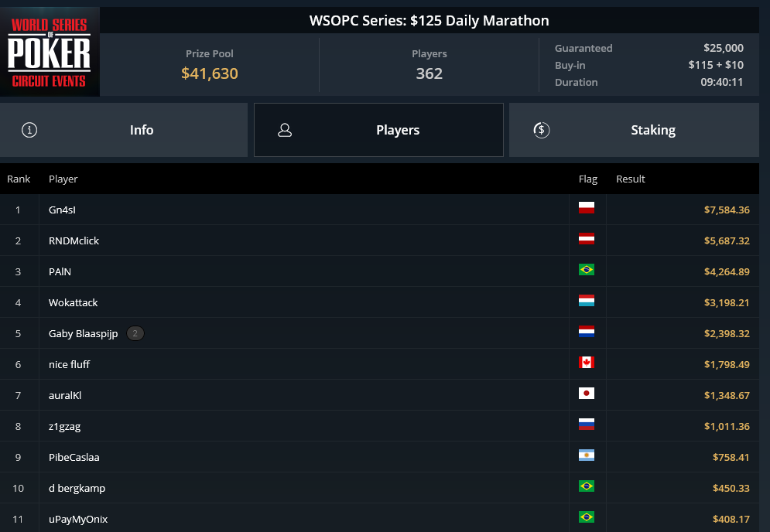Click Brazil flag in PAlN row
Image resolution: width=770 pixels, height=532 pixels.
pyautogui.click(x=587, y=269)
